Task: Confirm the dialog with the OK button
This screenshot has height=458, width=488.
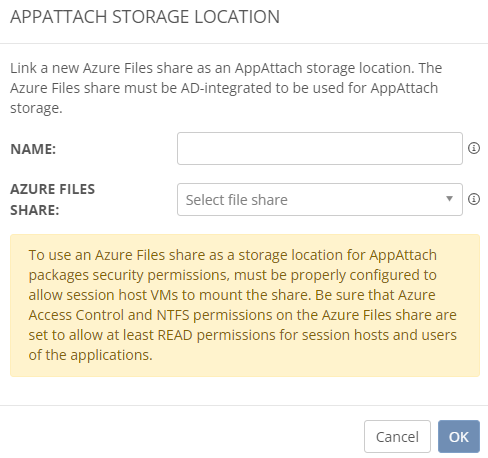Action: point(459,436)
